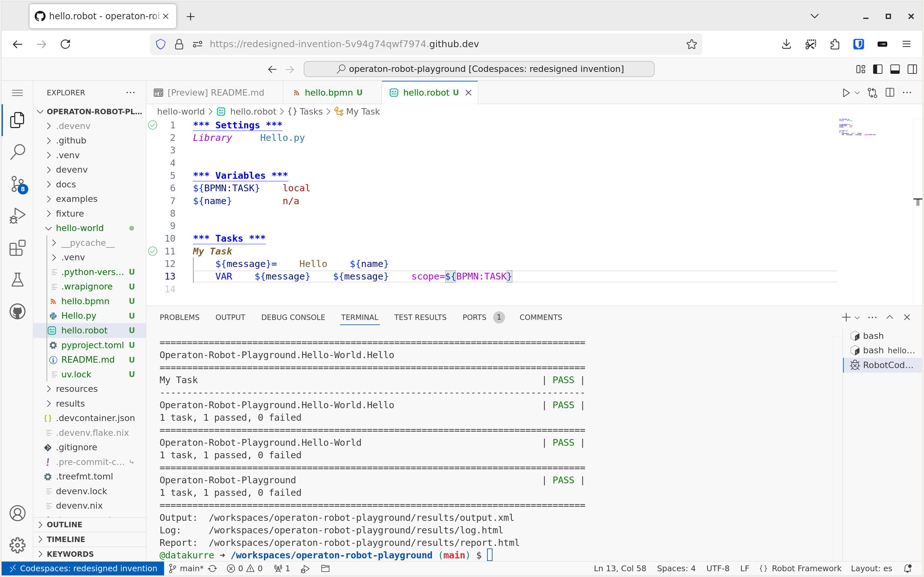
Task: Click the main* branch in status bar
Action: [x=187, y=568]
